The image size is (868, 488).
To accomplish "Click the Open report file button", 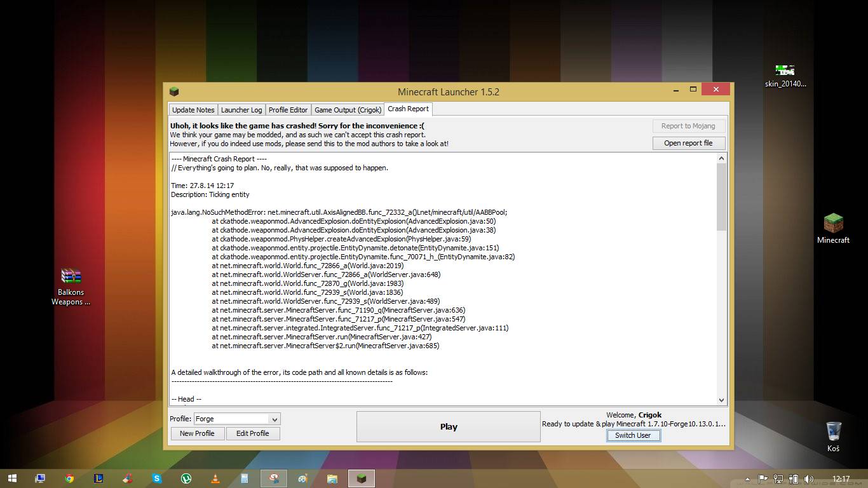I will pos(688,143).
